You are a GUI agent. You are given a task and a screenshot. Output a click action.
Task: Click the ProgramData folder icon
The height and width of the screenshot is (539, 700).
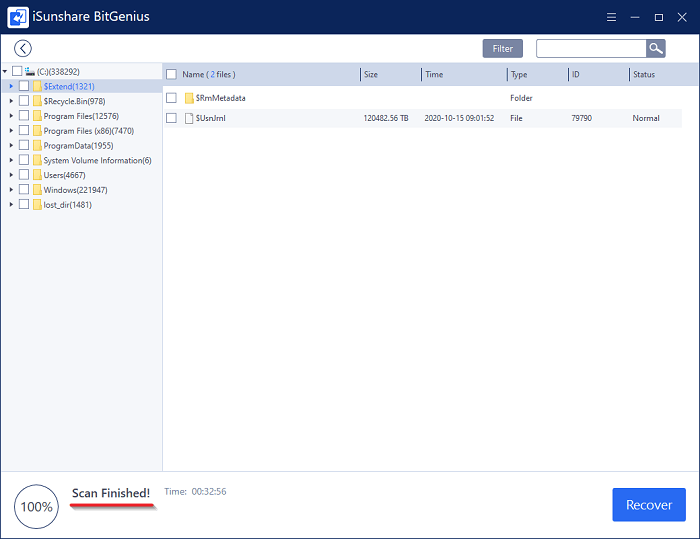(38, 145)
